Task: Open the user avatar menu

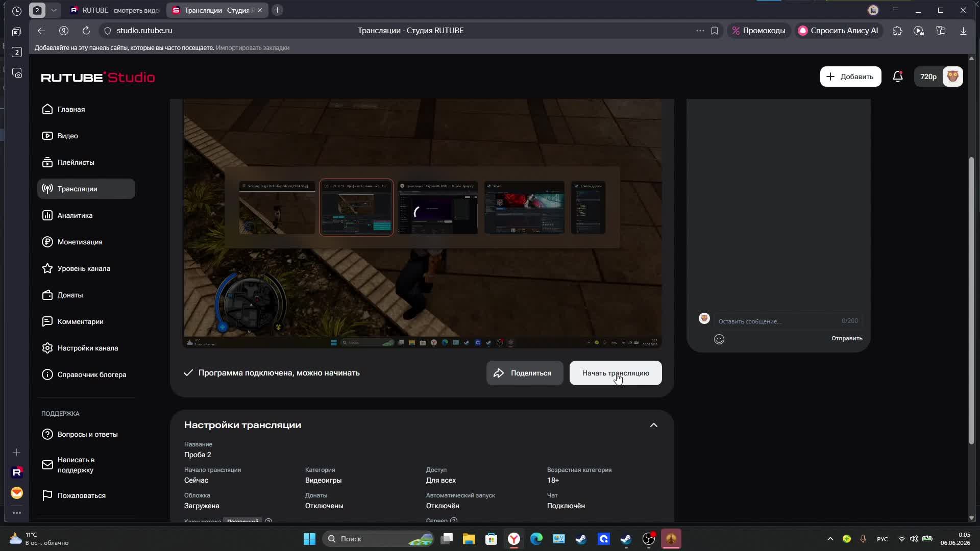Action: pos(953,77)
